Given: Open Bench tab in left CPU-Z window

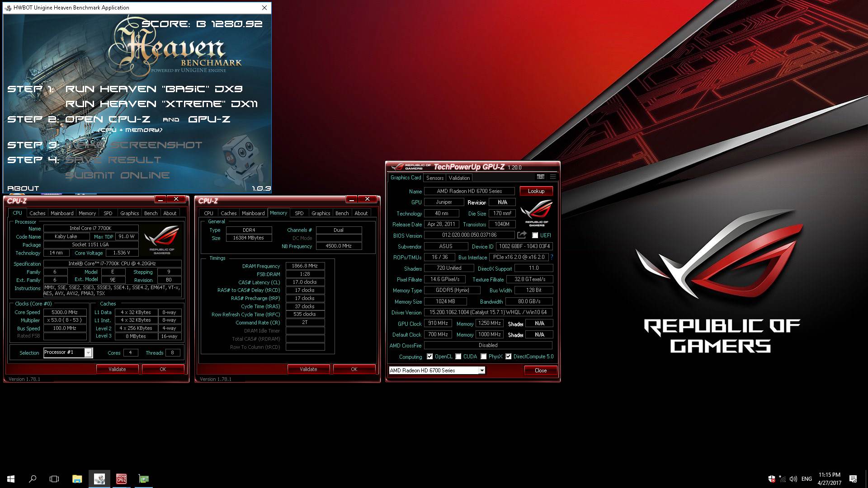Looking at the screenshot, I should point(151,213).
